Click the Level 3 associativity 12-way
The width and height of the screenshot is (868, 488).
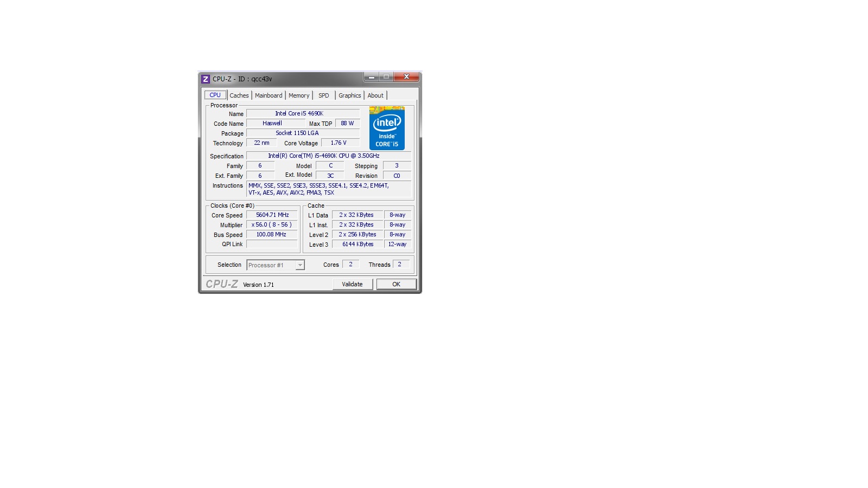pos(398,244)
